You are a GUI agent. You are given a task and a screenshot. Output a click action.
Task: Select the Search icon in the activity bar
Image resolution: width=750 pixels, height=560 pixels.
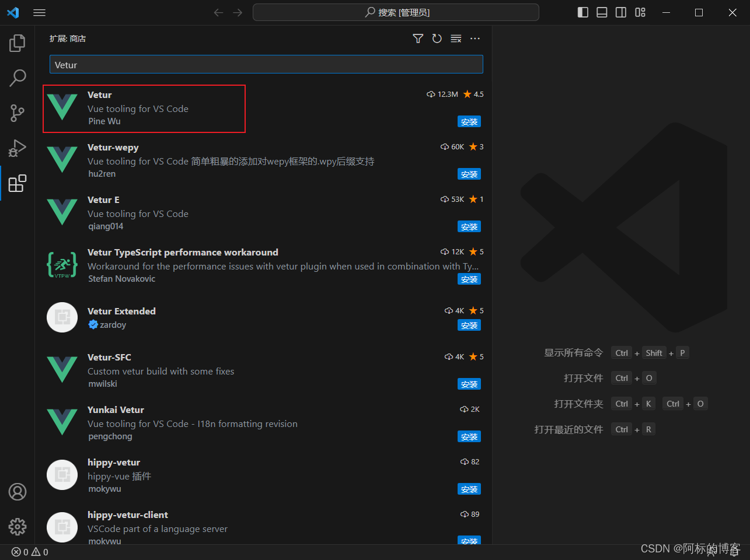(17, 78)
